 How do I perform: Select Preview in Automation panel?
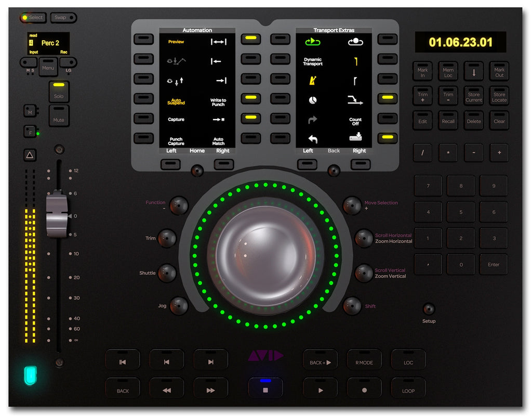(176, 42)
